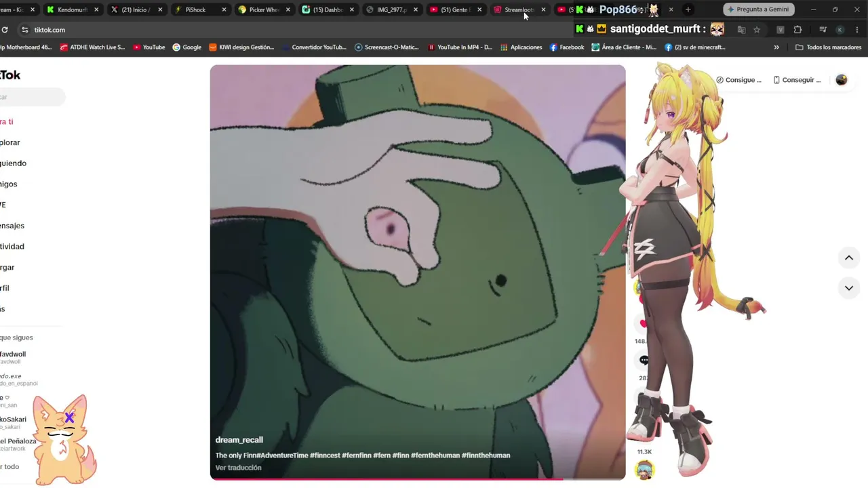
Task: Click the Consigue coins button
Action: [x=739, y=80]
